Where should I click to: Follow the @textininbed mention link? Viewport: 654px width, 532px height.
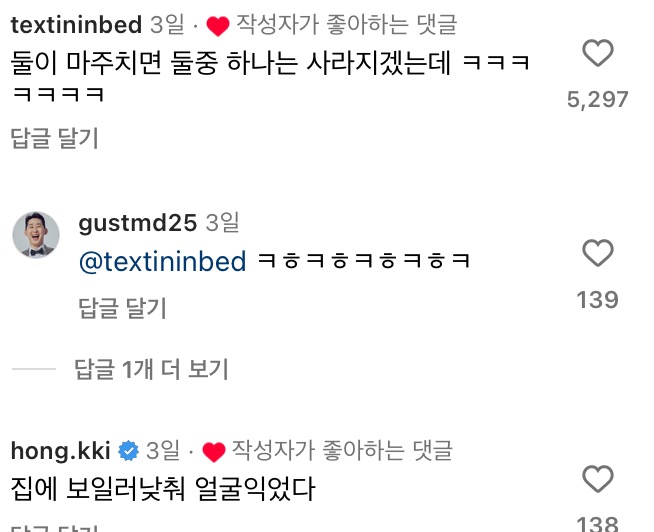tap(162, 262)
